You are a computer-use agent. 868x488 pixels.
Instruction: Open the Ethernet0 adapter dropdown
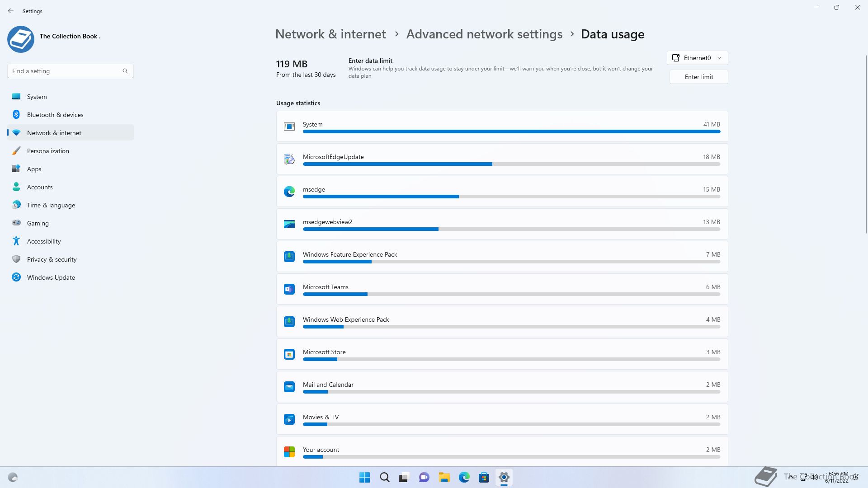click(698, 58)
